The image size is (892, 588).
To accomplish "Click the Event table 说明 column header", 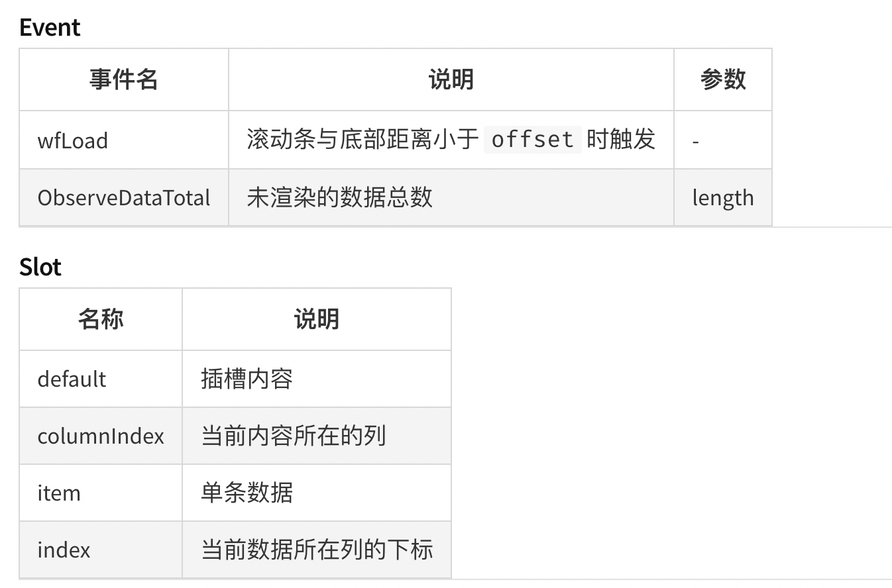I will coord(451,79).
